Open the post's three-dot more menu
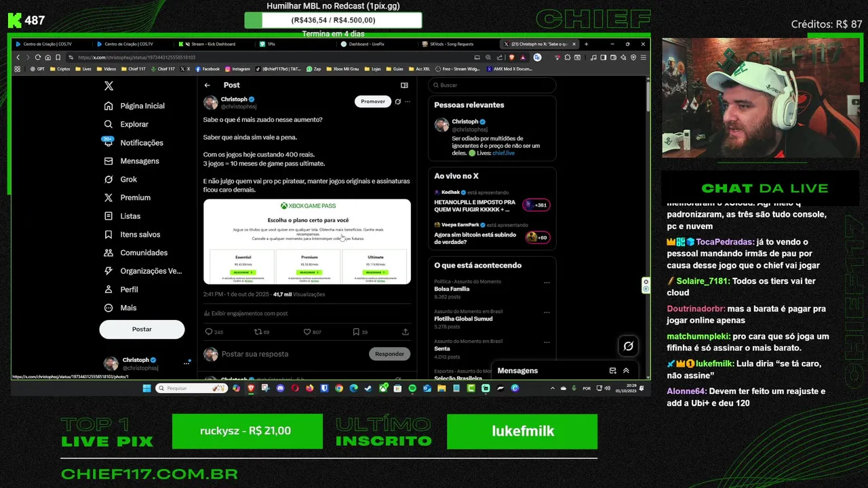This screenshot has height=488, width=868. [x=408, y=102]
